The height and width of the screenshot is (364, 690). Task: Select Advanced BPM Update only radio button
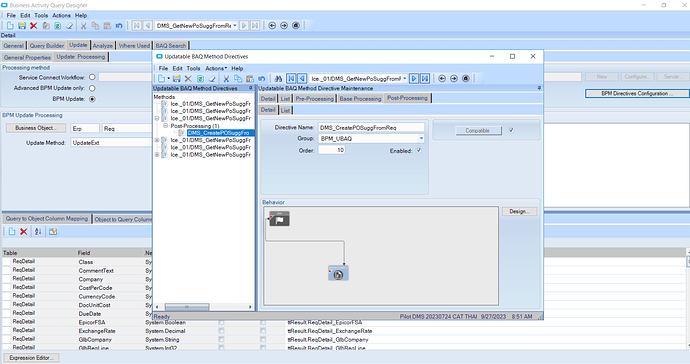pos(92,88)
